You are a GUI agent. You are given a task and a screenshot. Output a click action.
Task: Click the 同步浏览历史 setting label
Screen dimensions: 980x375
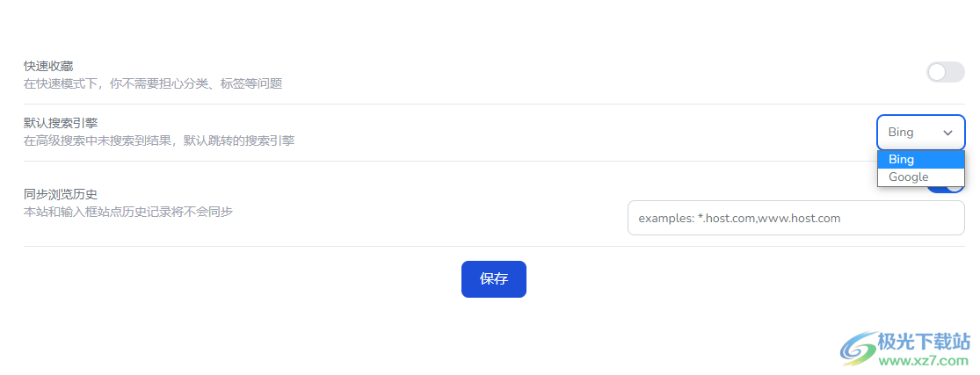61,194
